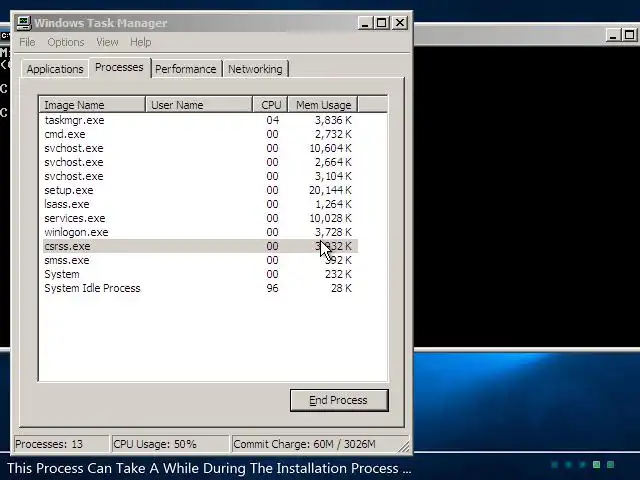Click the Commit Charge status panel
Image resolution: width=640 pixels, height=480 pixels.
(x=316, y=444)
